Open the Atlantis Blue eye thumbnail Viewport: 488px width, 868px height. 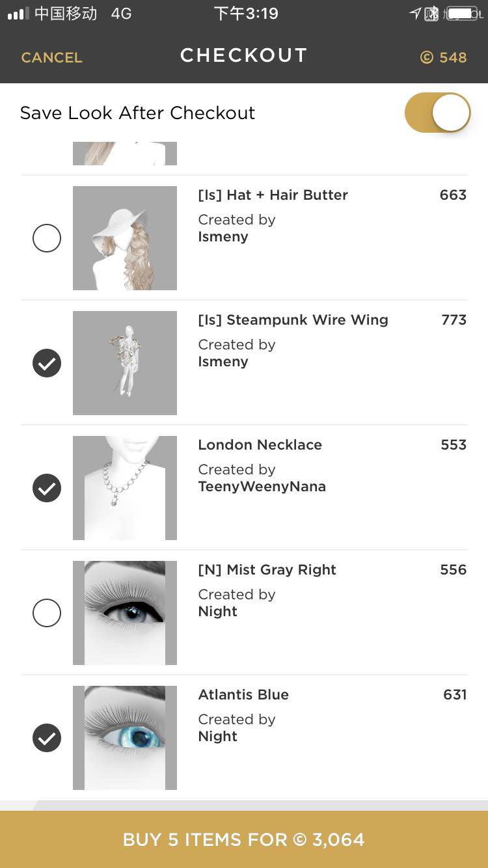pos(125,738)
